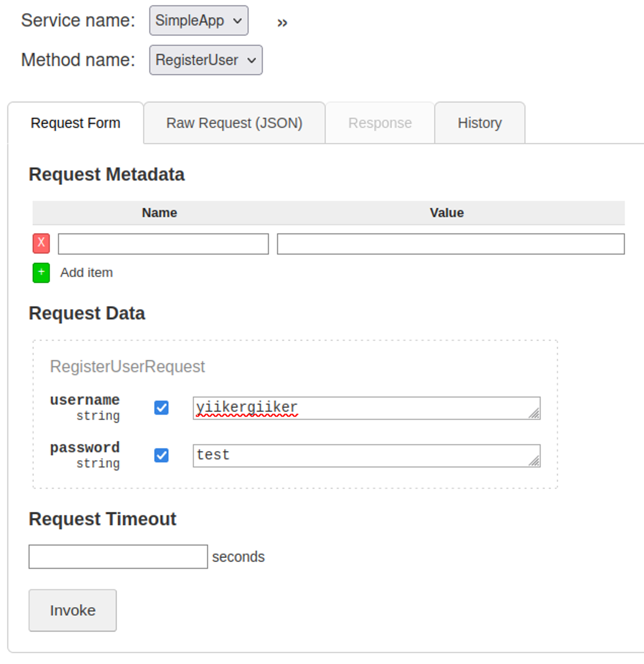Click the green plus Add item button
Image resolution: width=644 pixels, height=664 pixels.
[x=41, y=273]
